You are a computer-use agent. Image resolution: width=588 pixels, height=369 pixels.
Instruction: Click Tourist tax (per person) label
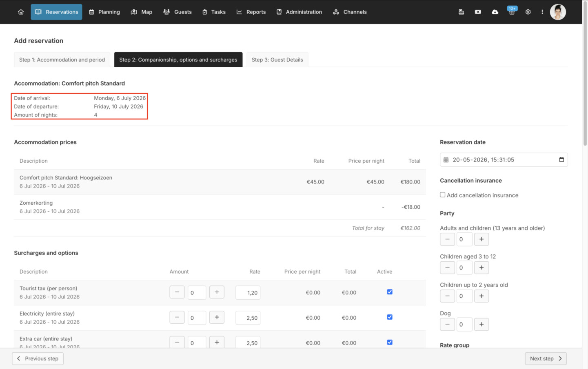click(x=48, y=288)
